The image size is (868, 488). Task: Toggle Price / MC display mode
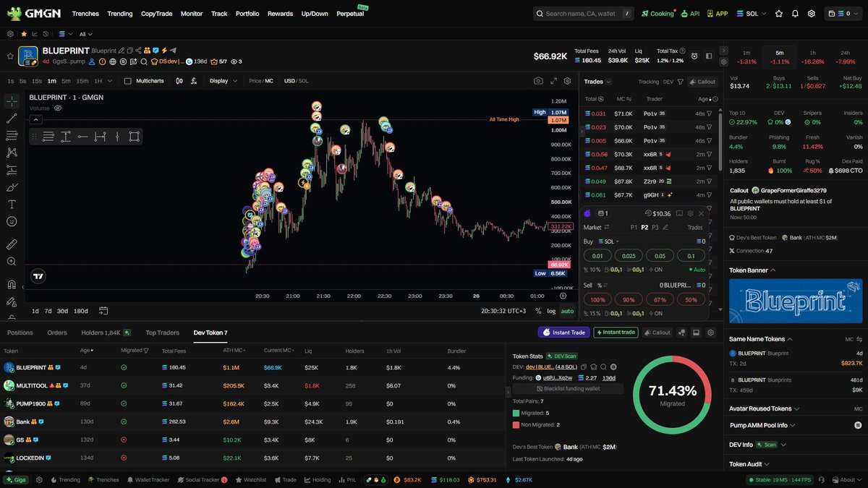(261, 81)
